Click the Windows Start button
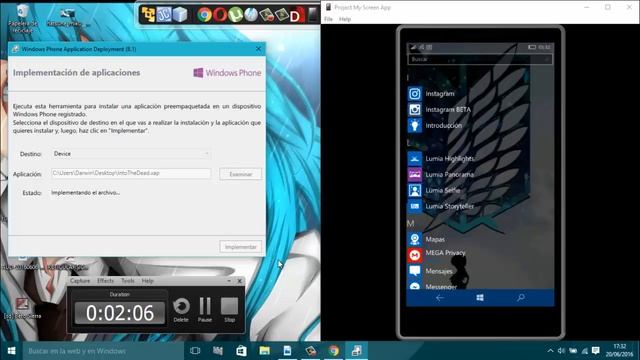This screenshot has height=360, width=640. point(11,351)
